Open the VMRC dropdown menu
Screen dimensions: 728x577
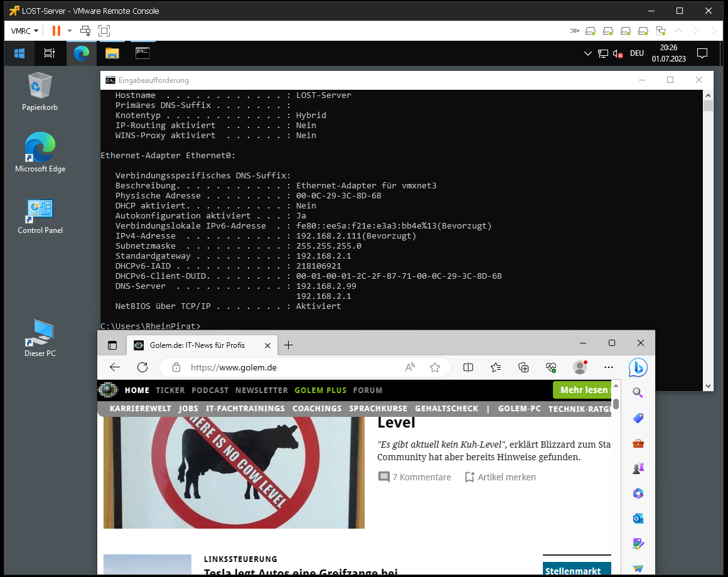coord(24,31)
